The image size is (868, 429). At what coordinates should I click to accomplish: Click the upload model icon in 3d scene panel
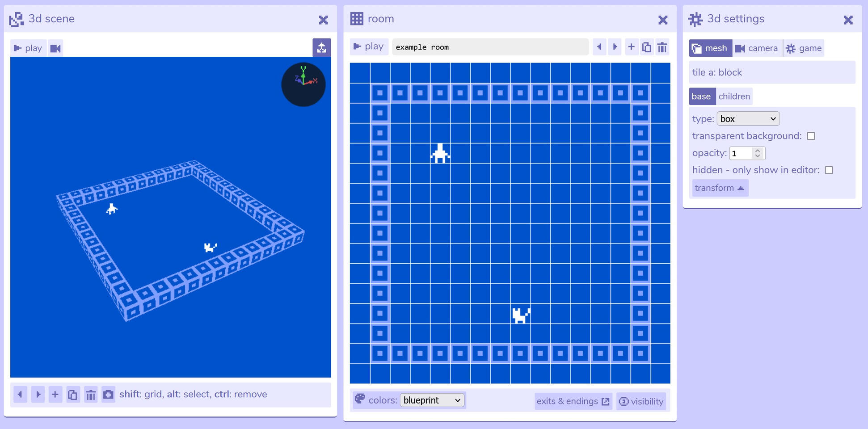(322, 47)
